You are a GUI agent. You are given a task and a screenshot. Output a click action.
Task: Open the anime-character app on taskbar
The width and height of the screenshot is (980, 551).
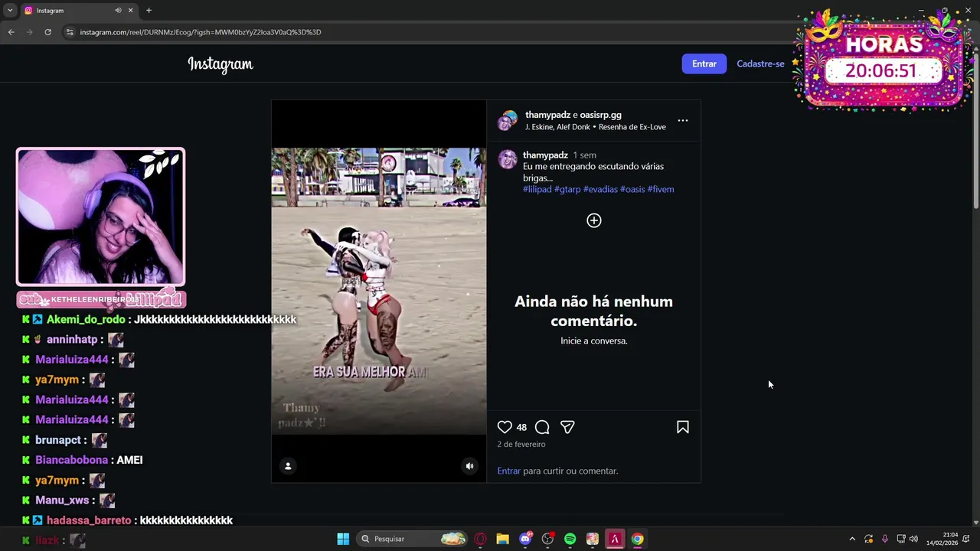pyautogui.click(x=592, y=539)
